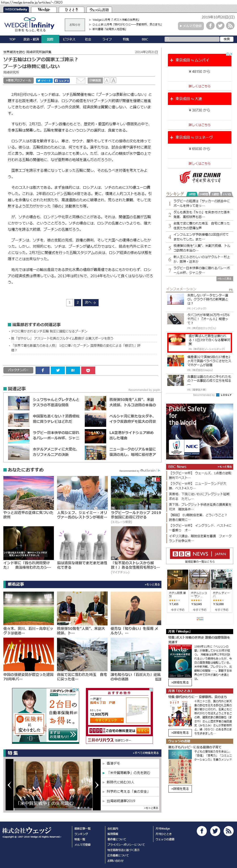Click the site search input field
Viewport: 237px width, 868px height.
[192, 39]
